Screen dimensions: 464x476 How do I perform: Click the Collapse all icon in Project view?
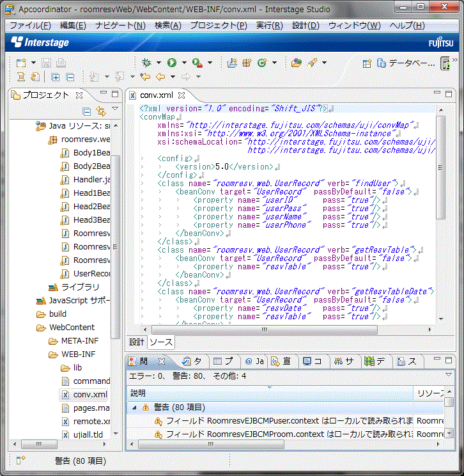[x=87, y=112]
